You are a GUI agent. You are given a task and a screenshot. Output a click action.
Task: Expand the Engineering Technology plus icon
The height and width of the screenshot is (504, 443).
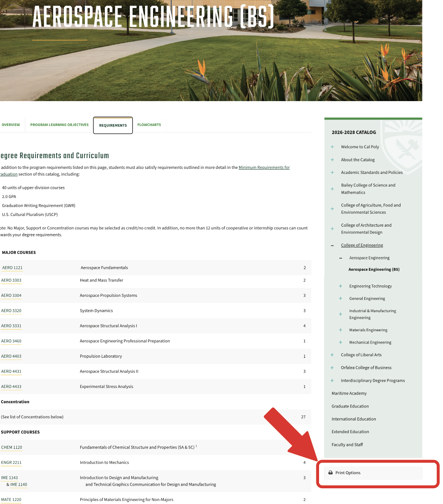click(x=340, y=286)
